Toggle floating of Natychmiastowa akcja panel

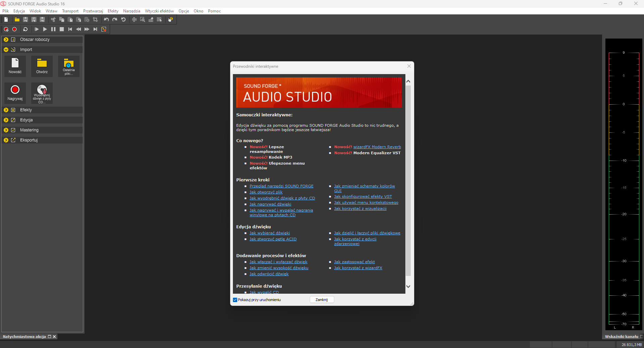[x=49, y=337]
